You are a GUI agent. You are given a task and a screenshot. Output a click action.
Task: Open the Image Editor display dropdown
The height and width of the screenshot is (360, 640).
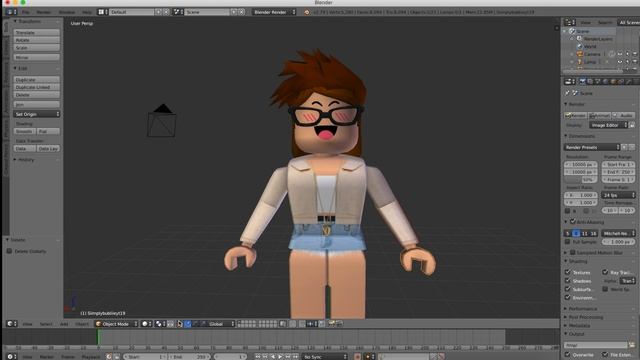[608, 125]
